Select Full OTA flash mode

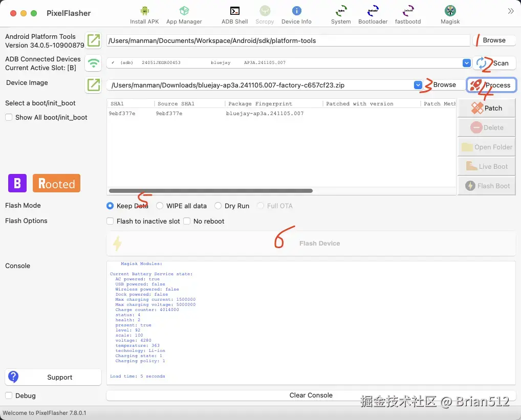260,206
